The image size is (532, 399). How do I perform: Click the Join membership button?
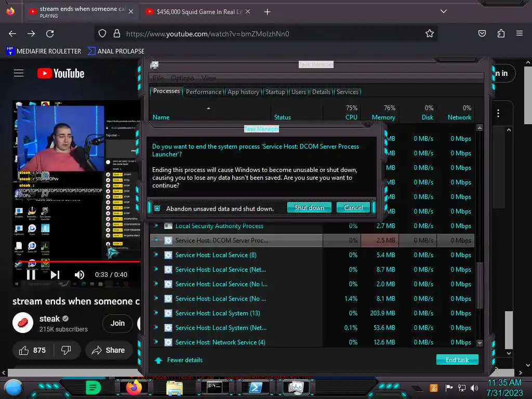click(117, 323)
